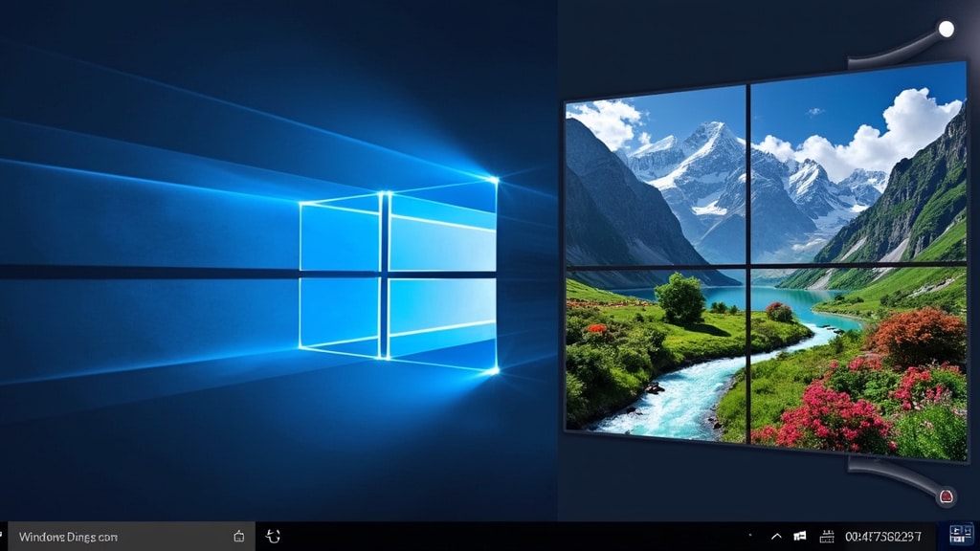Click the white round knob above the photo panel

coord(947,29)
